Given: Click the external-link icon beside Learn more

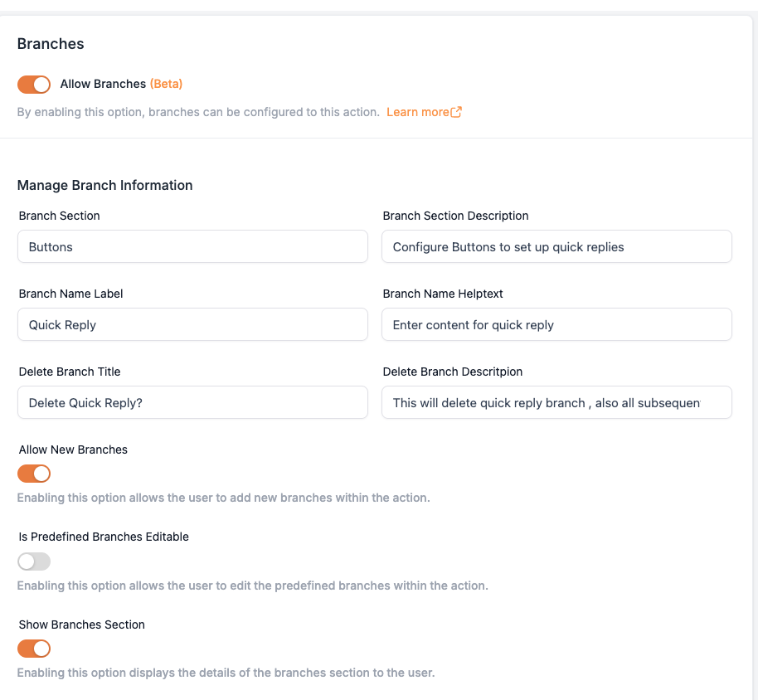Looking at the screenshot, I should 456,112.
